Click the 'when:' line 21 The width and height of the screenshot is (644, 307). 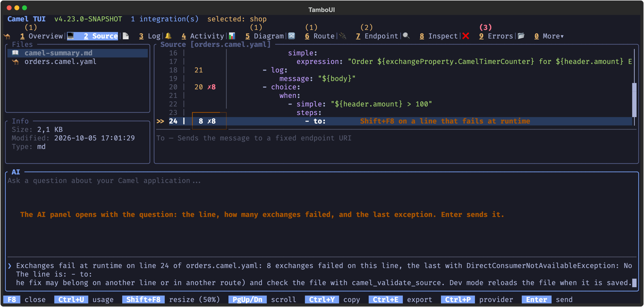click(x=290, y=95)
